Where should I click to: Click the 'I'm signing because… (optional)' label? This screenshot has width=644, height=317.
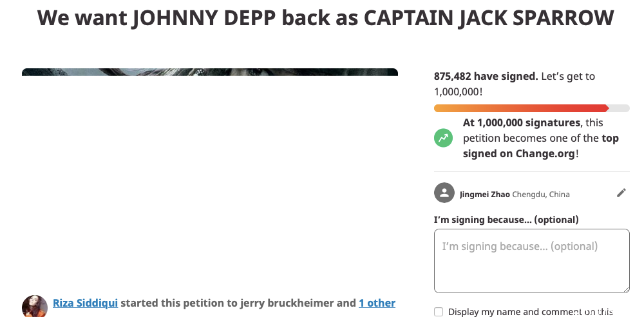pos(506,220)
